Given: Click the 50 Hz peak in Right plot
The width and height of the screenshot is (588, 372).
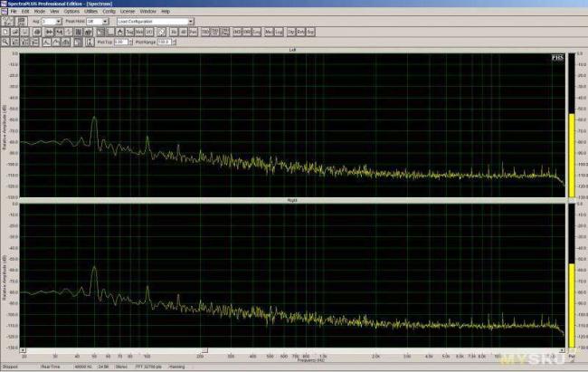Looking at the screenshot, I should (94, 267).
